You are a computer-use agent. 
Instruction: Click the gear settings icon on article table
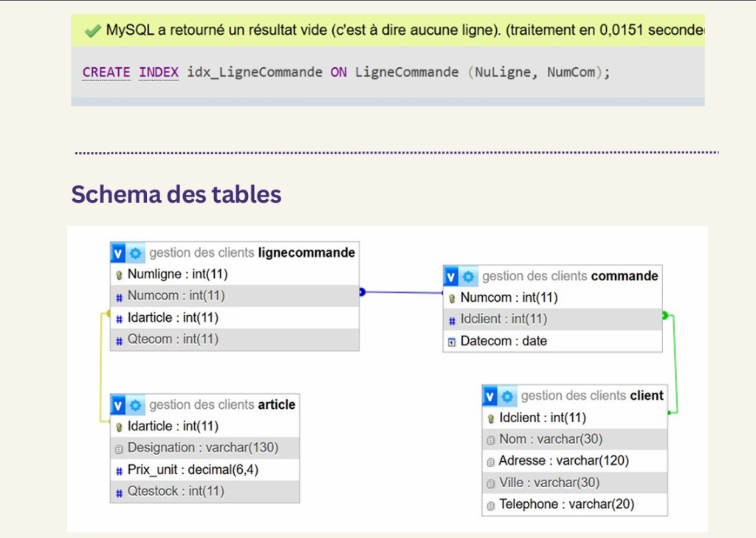coord(137,404)
